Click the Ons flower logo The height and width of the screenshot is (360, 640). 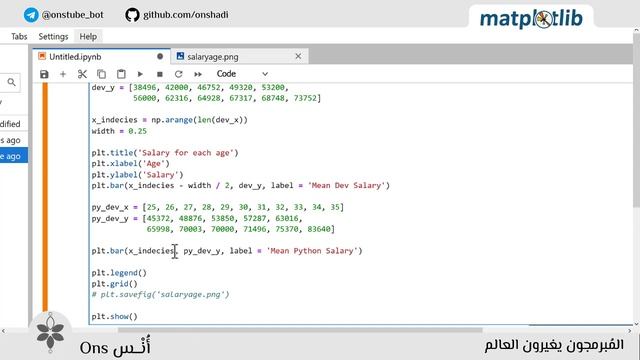50,333
